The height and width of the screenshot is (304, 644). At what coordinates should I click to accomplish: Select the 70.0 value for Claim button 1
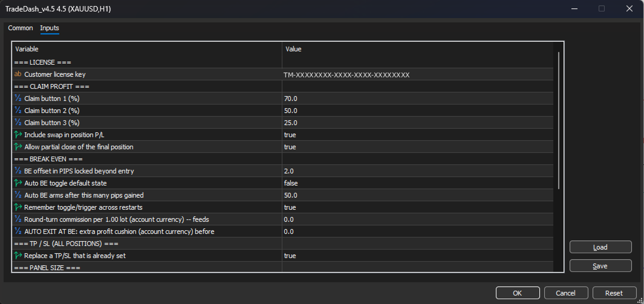pyautogui.click(x=418, y=99)
